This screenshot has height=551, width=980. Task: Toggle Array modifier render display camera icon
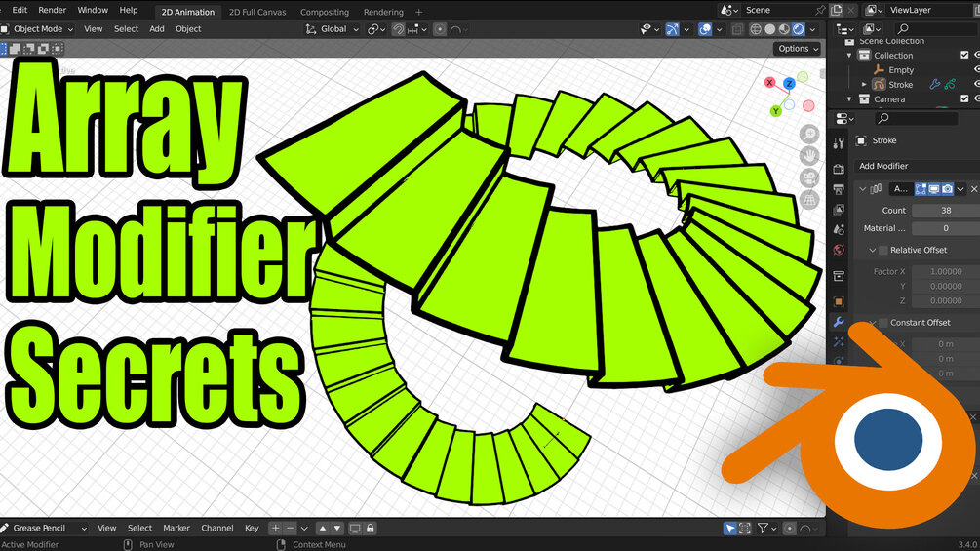coord(948,188)
